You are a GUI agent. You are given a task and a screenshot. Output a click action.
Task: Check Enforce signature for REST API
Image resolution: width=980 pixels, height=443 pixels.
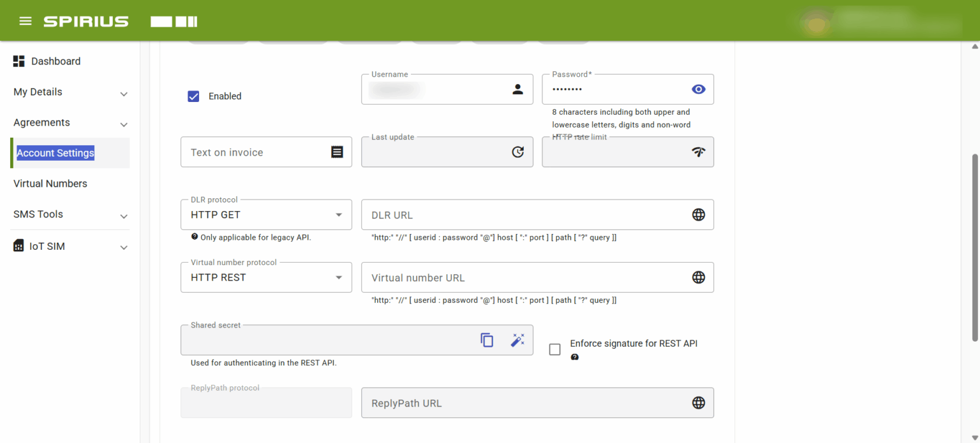[x=555, y=349]
